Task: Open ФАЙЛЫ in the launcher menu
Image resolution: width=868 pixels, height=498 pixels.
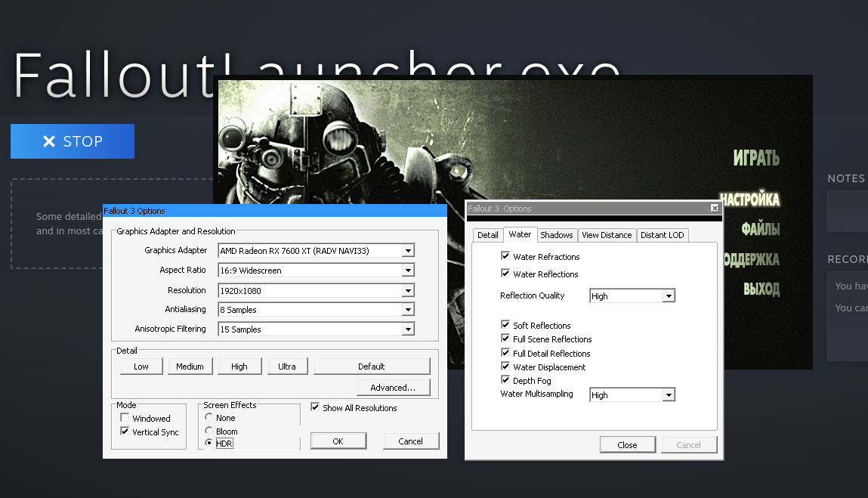Action: coord(761,229)
